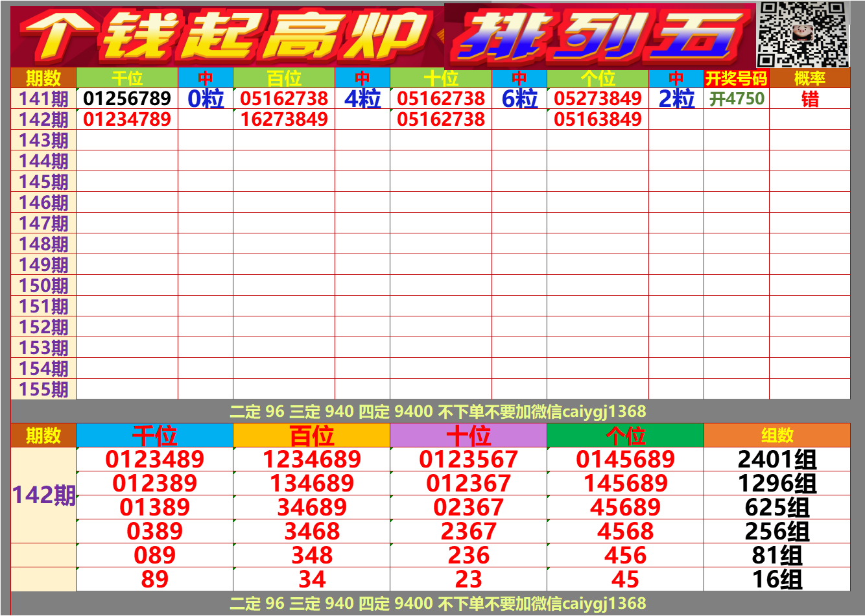Select the 134689 cell
The height and width of the screenshot is (616, 865).
pyautogui.click(x=311, y=484)
